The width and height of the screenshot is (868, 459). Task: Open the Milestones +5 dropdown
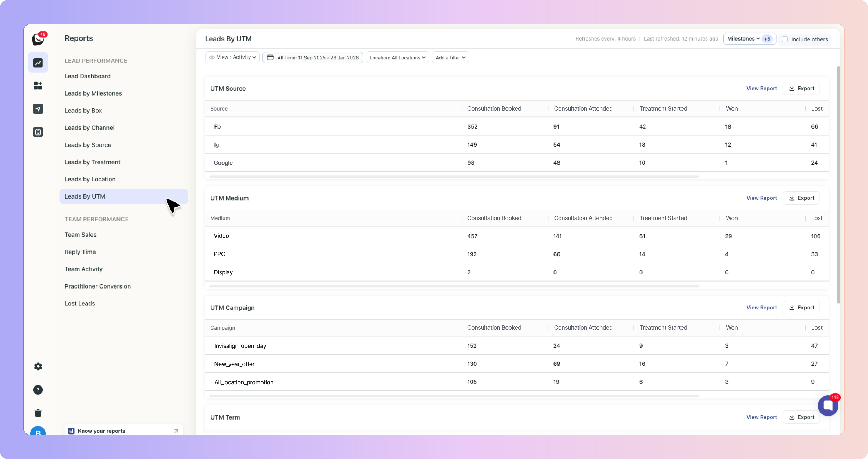[x=749, y=39]
